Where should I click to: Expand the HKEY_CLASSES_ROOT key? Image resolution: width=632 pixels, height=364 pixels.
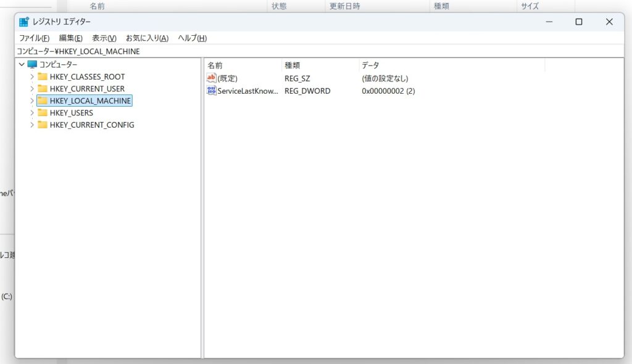click(31, 77)
